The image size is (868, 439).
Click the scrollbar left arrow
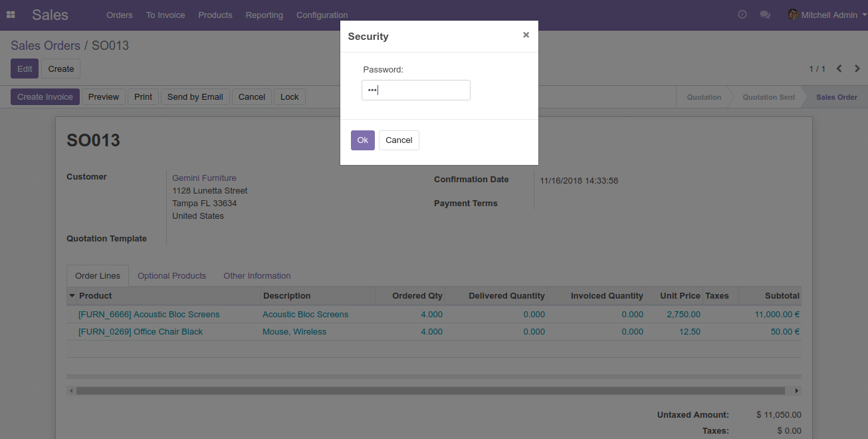pyautogui.click(x=72, y=391)
